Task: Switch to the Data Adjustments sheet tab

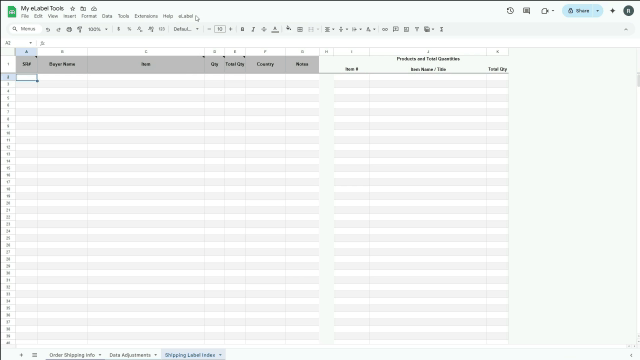Action: (x=130, y=355)
